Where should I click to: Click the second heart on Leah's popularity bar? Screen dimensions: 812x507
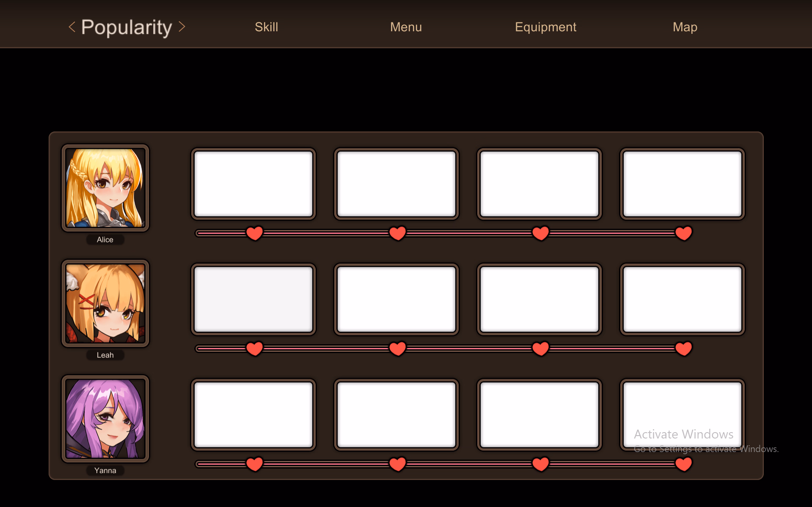pyautogui.click(x=397, y=348)
